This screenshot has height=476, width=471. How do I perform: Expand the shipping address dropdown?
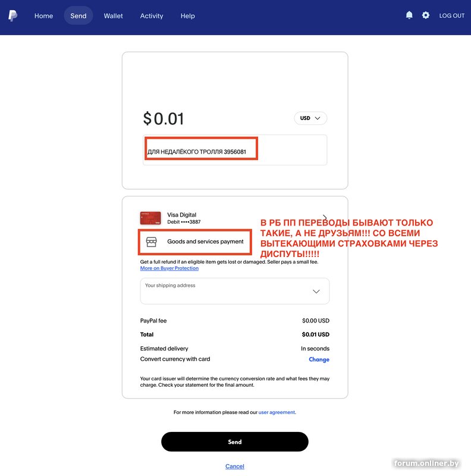click(235, 291)
